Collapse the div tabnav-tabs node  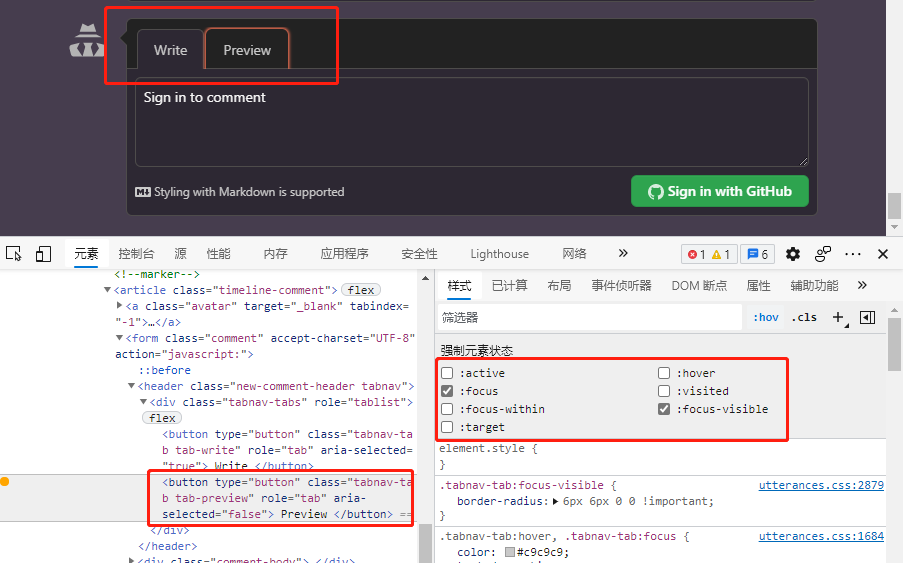(143, 402)
